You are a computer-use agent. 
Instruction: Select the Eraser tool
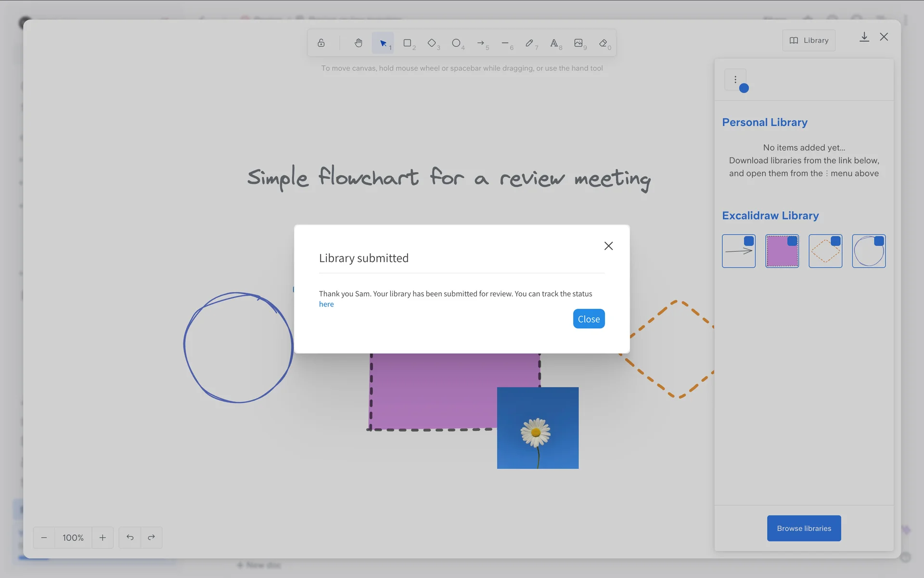[x=603, y=43]
